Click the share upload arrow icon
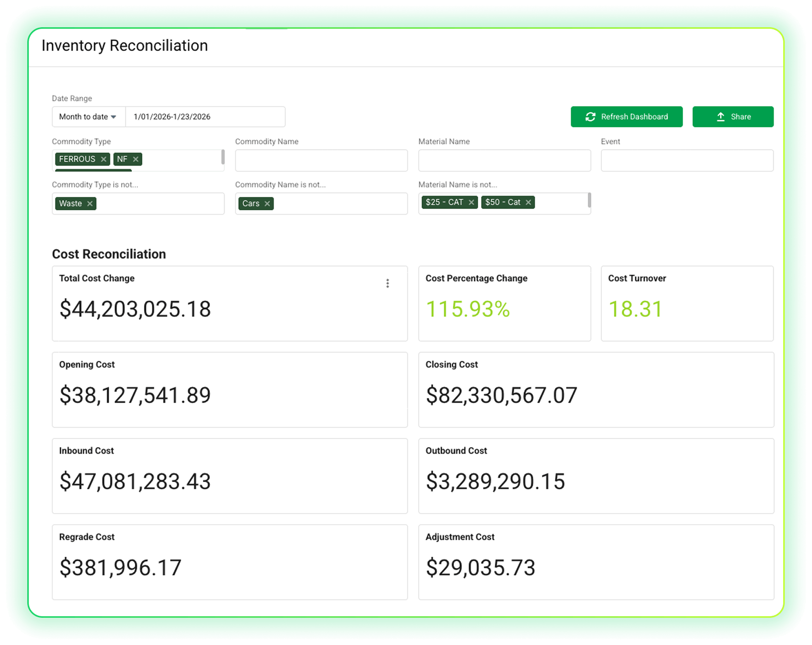 [x=721, y=117]
